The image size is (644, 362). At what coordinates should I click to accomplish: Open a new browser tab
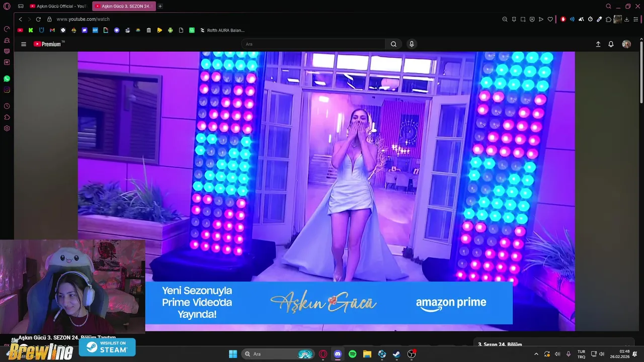click(160, 6)
